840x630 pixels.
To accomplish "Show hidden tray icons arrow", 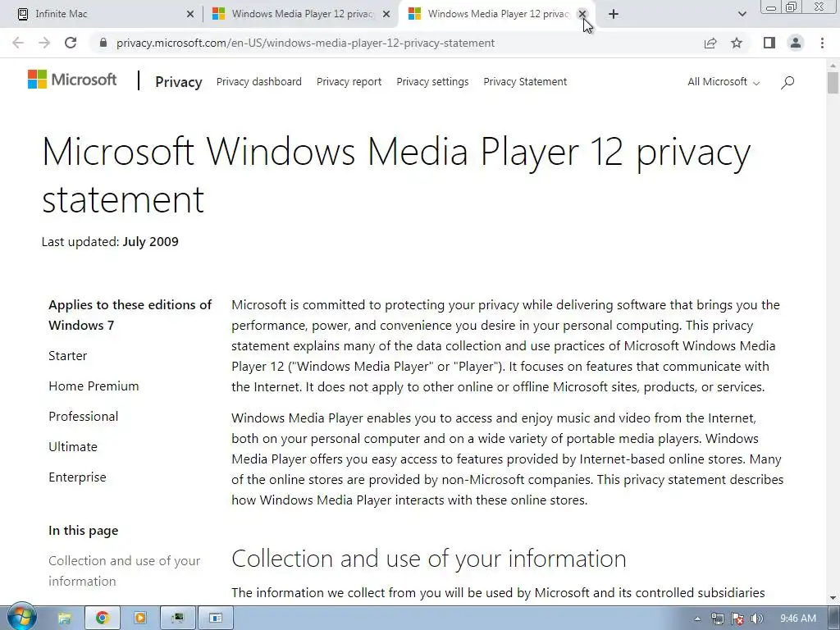I will point(697,619).
